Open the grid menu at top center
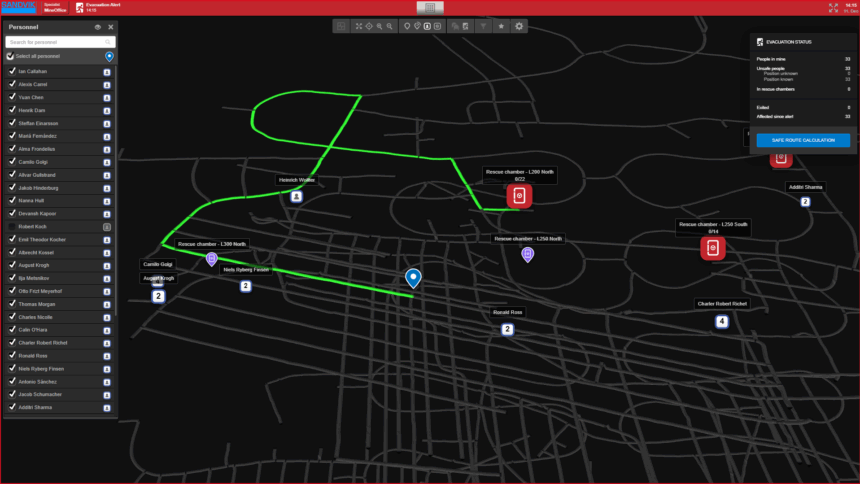Viewport: 860px width, 484px height. 429,7
